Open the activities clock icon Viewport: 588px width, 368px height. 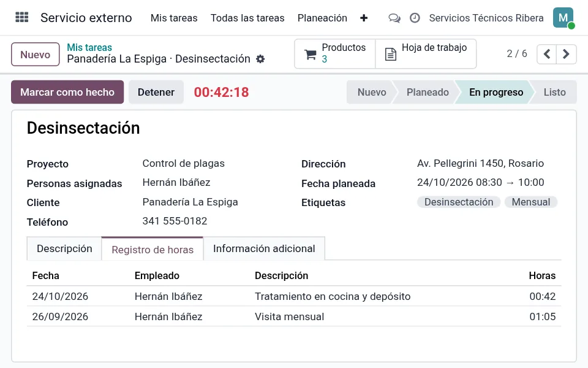coord(415,18)
